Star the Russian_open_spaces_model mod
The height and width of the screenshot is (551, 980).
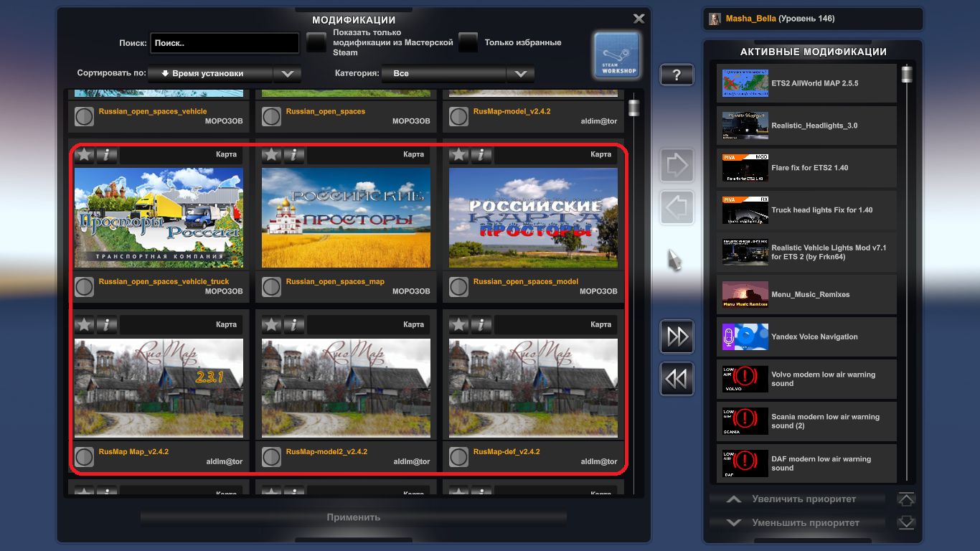tap(459, 154)
